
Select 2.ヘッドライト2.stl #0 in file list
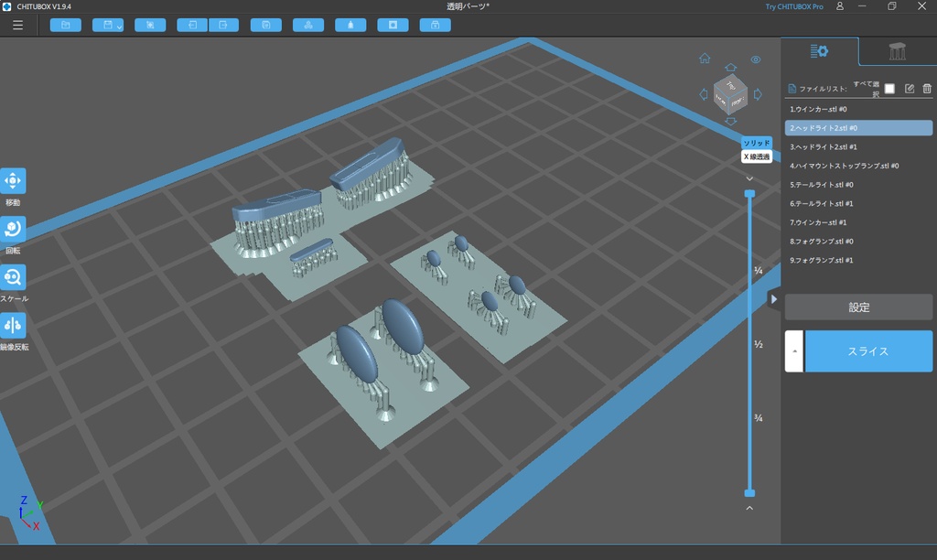click(858, 128)
